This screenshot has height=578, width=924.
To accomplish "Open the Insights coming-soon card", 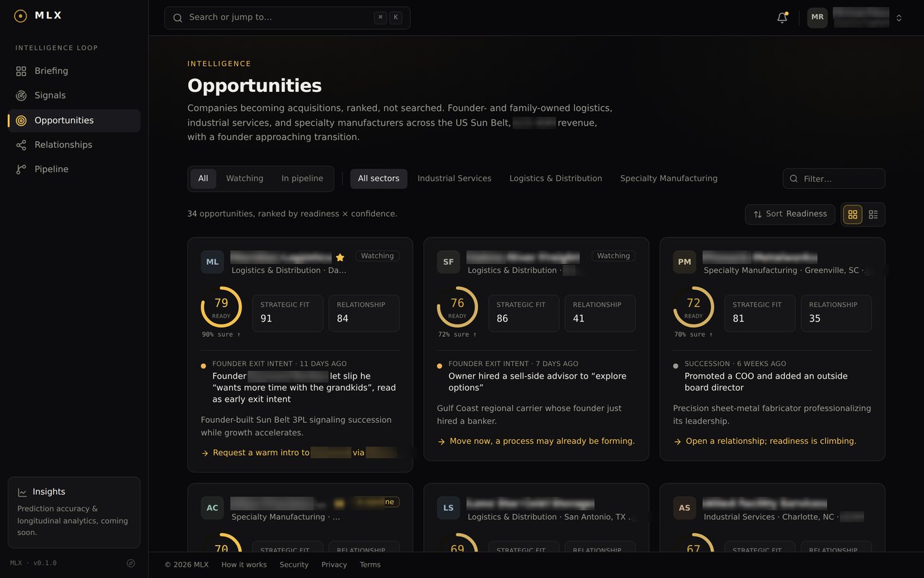I will click(x=74, y=513).
